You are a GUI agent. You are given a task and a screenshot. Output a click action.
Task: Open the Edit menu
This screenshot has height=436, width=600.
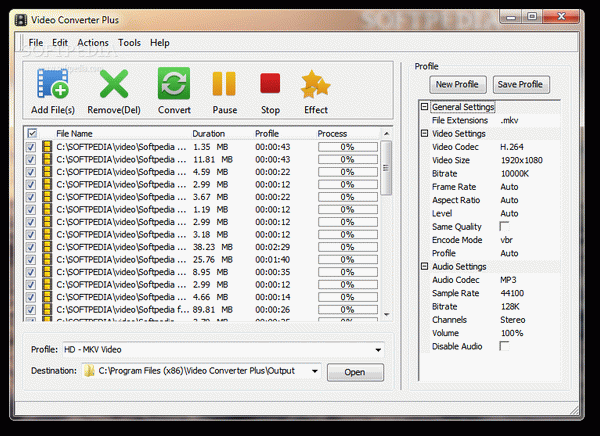coord(60,42)
